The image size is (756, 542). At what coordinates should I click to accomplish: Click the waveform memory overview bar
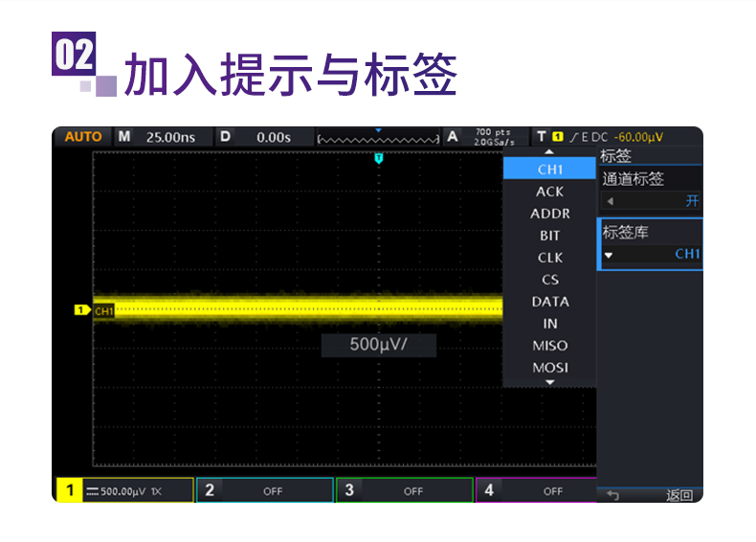[x=379, y=139]
